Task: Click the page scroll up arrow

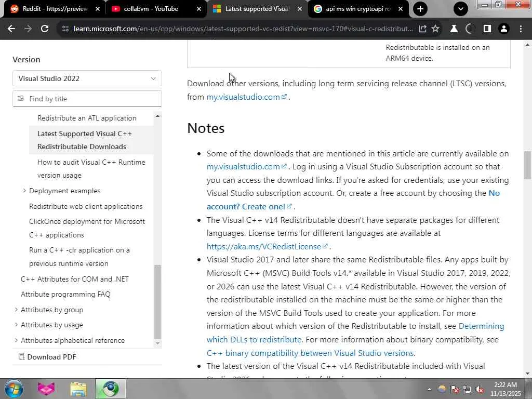Action: coord(528,45)
